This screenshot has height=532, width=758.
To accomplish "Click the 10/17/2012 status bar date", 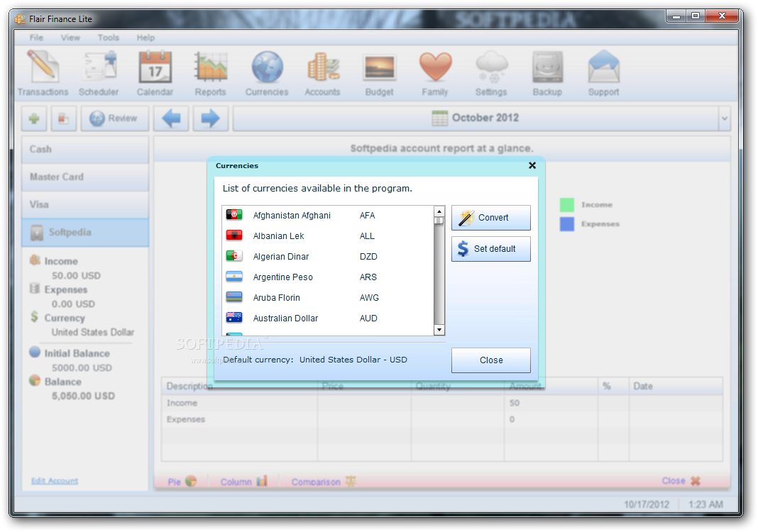I will point(647,504).
